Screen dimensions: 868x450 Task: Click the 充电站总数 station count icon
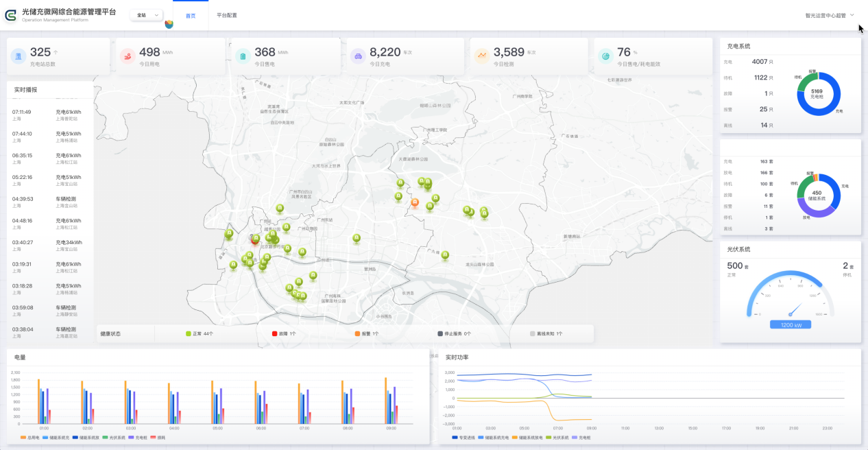pos(19,56)
